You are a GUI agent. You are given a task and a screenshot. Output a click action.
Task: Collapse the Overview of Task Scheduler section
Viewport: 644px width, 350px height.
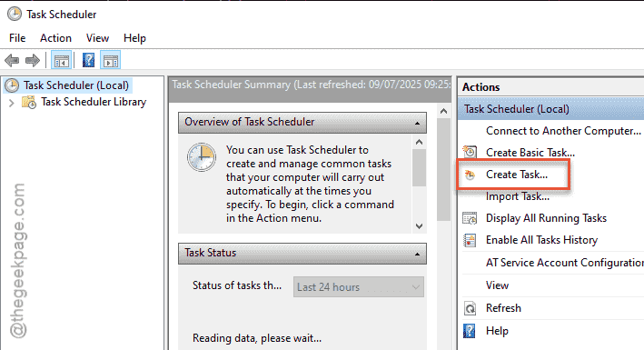click(417, 123)
